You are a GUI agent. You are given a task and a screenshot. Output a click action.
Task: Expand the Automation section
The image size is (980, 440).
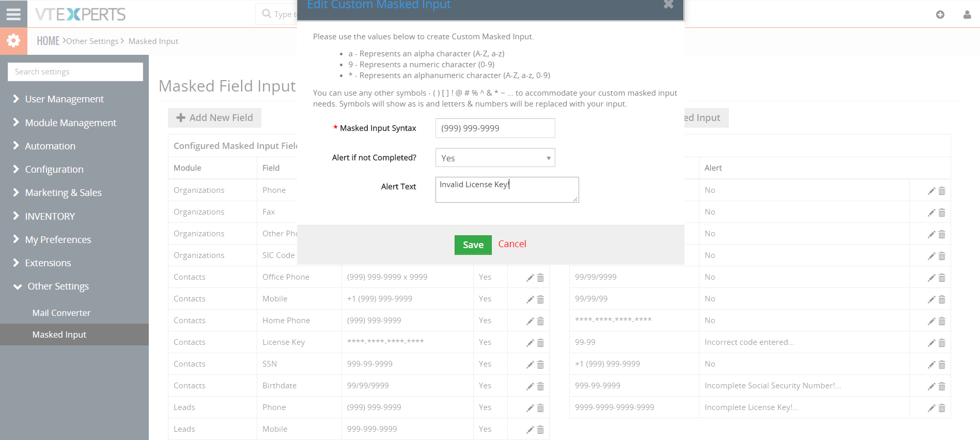point(50,146)
